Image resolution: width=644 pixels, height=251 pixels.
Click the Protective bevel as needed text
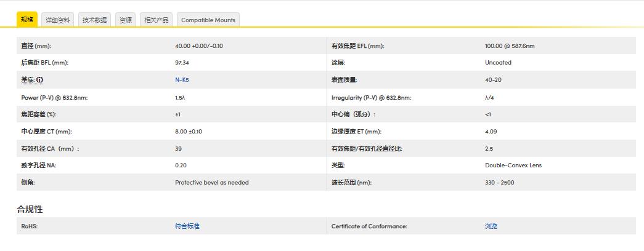(x=211, y=183)
